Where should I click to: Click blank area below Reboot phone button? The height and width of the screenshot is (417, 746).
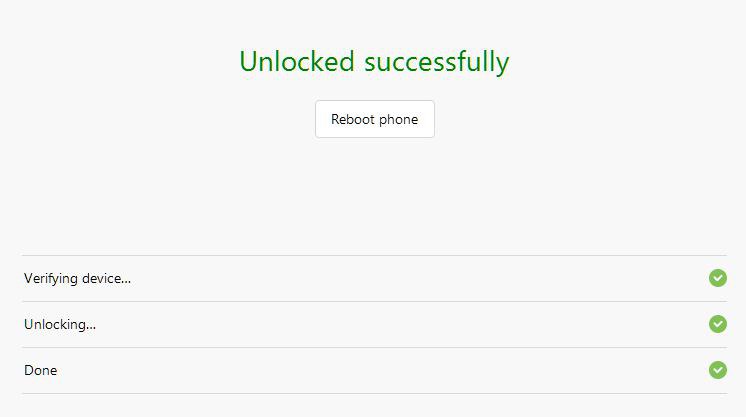pos(374,195)
